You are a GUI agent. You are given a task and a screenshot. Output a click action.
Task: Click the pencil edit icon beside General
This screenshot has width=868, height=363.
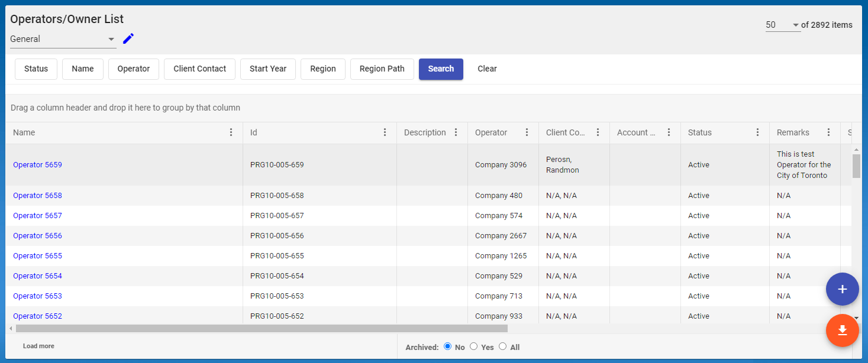[128, 39]
